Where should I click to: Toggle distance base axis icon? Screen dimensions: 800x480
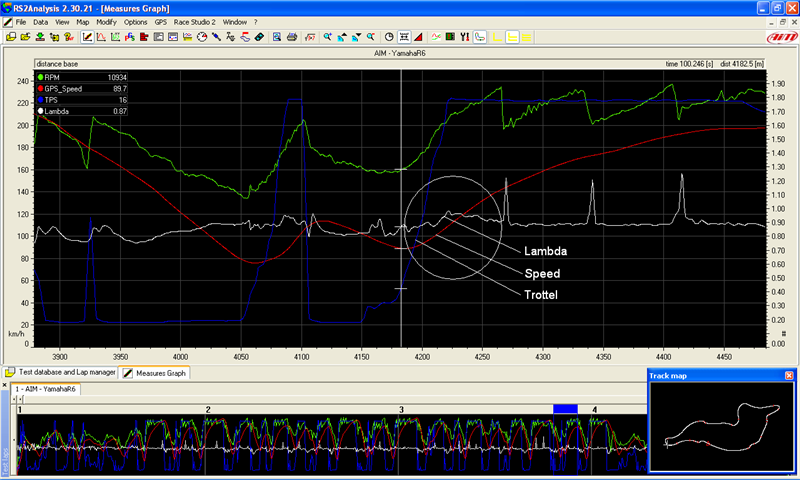pos(404,37)
